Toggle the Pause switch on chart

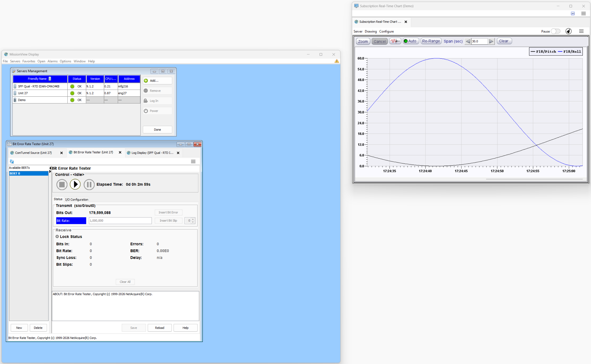tap(555, 31)
